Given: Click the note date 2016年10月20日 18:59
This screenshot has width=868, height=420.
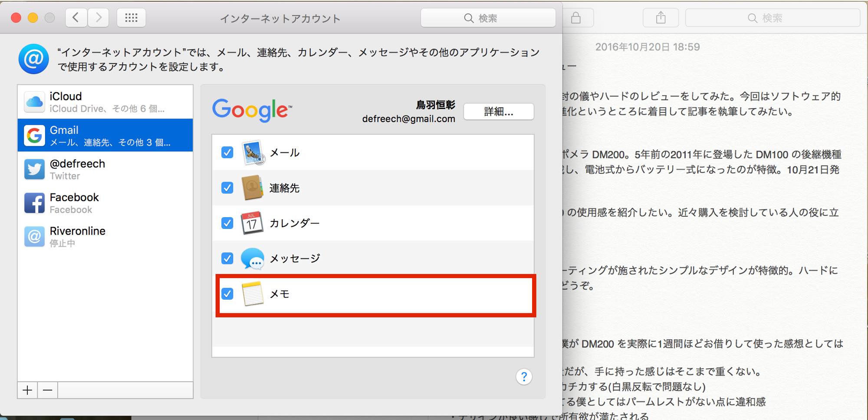Looking at the screenshot, I should (648, 47).
